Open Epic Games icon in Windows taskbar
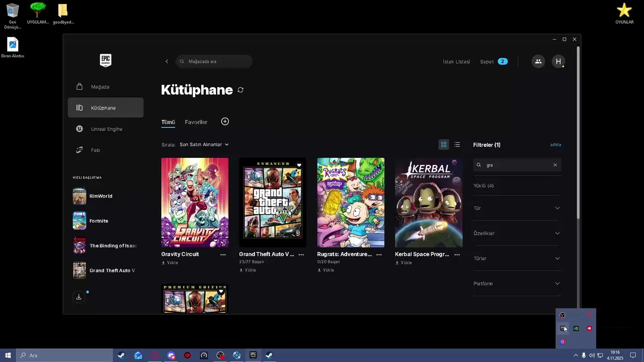The width and height of the screenshot is (644, 362). [x=253, y=355]
